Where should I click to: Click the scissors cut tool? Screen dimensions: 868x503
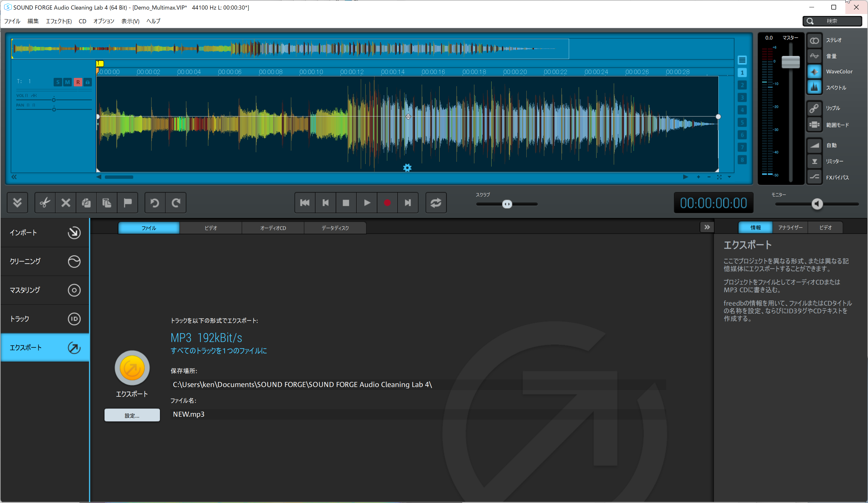(45, 203)
